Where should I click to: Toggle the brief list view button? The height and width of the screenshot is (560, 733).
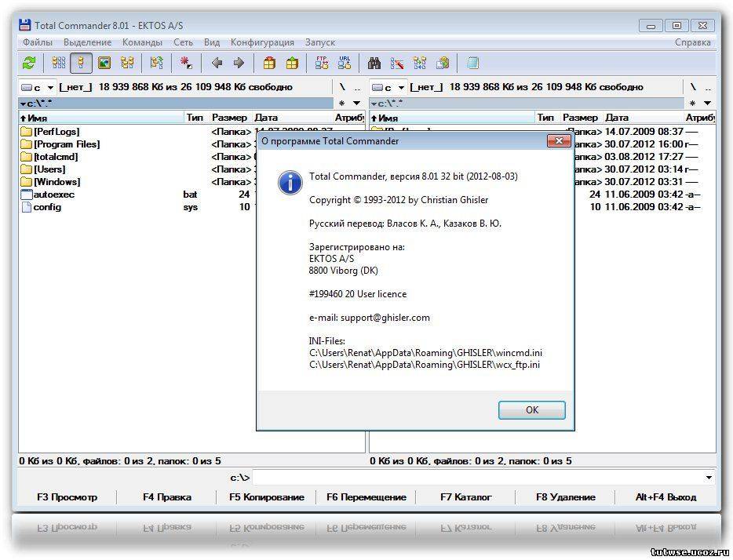click(x=59, y=64)
